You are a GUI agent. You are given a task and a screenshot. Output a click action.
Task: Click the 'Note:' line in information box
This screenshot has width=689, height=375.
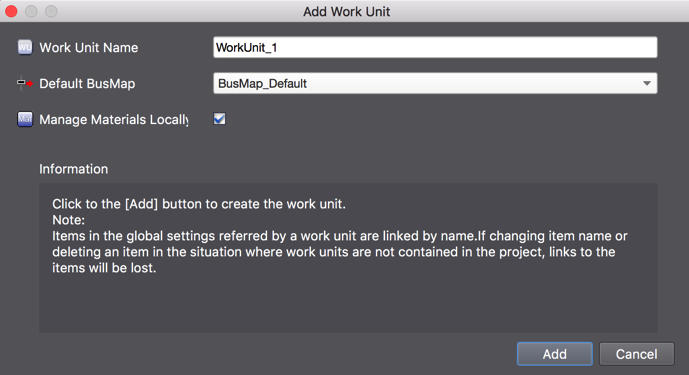(69, 220)
